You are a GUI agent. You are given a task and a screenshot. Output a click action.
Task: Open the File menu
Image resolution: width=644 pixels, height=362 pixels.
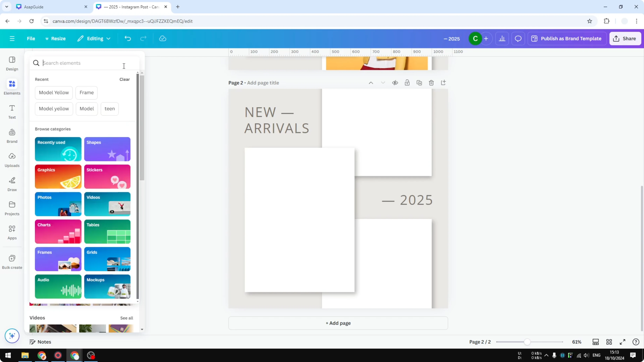click(x=31, y=38)
